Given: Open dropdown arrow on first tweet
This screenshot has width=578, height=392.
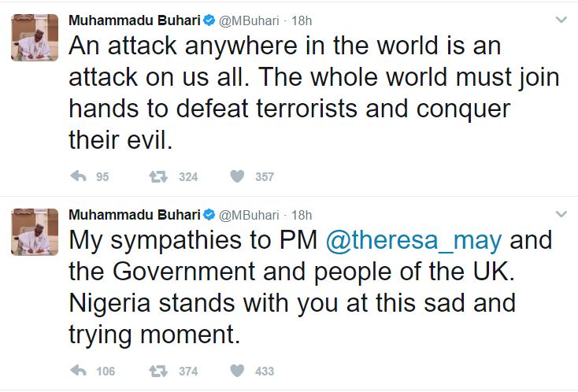Looking at the screenshot, I should tap(560, 19).
